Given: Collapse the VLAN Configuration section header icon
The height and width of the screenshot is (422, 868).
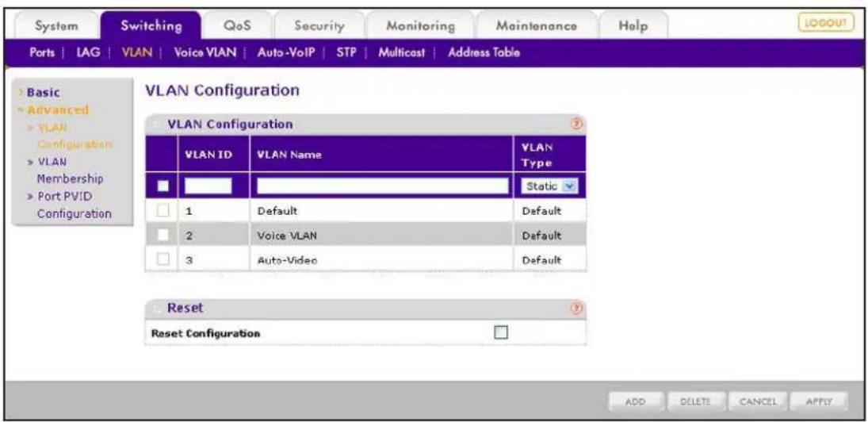Looking at the screenshot, I should pos(157,125).
